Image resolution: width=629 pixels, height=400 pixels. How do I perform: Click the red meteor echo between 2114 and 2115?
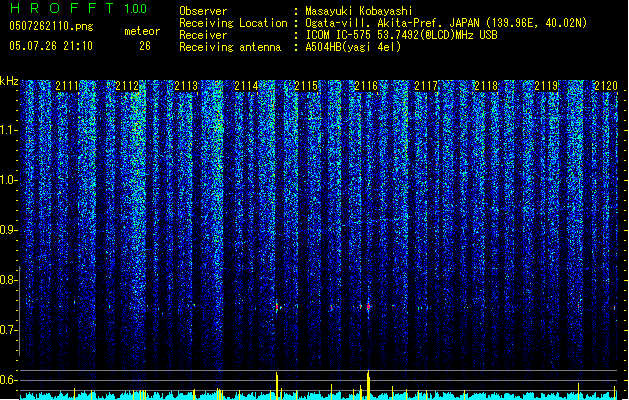(277, 307)
